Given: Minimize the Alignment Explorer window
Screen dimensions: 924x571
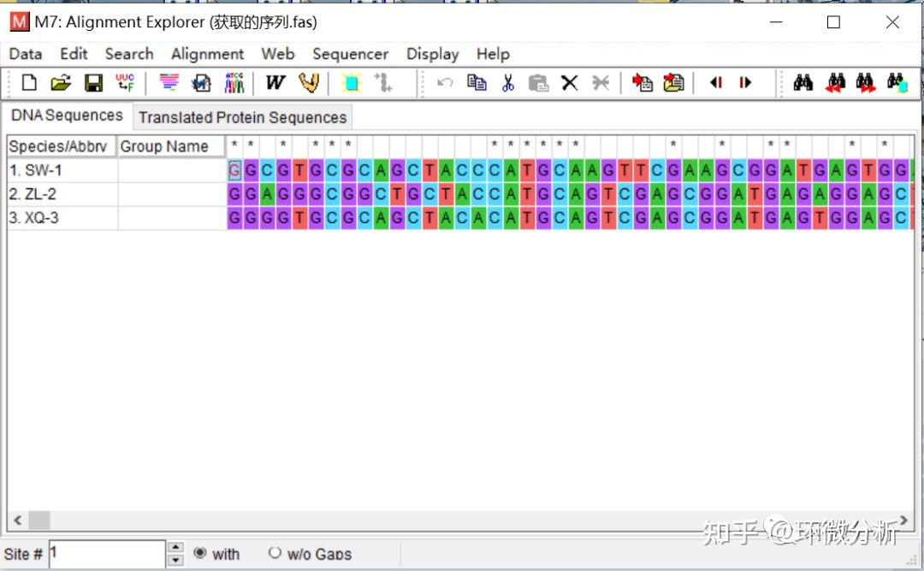Looking at the screenshot, I should click(x=776, y=22).
